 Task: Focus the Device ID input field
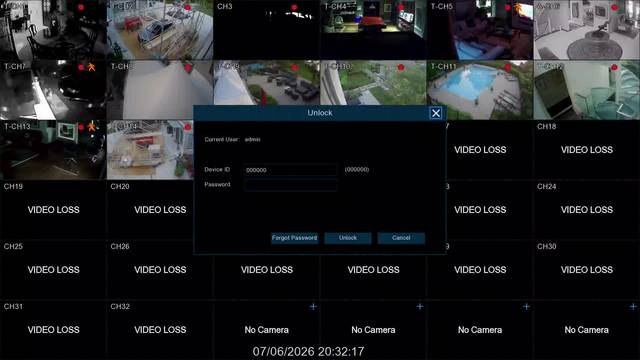click(x=291, y=170)
